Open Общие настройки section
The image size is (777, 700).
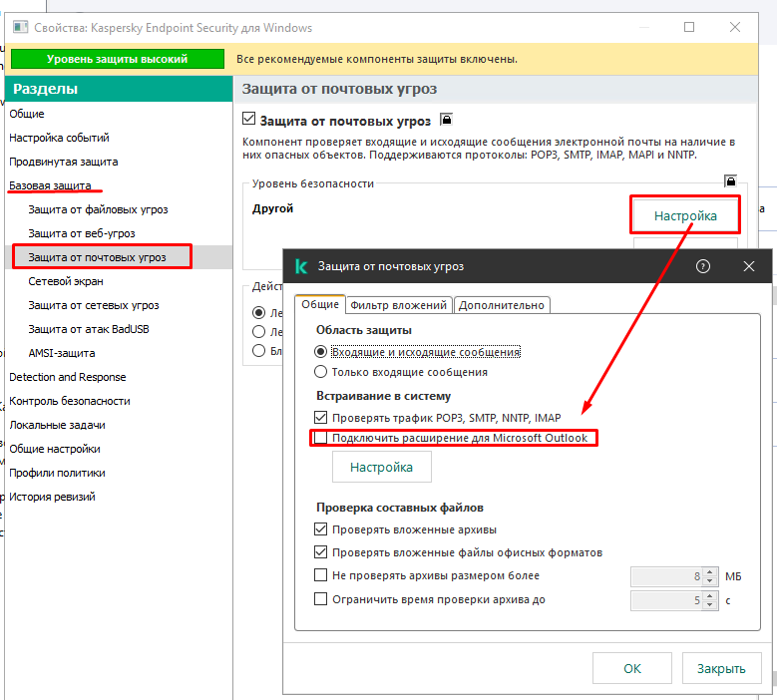pos(55,449)
